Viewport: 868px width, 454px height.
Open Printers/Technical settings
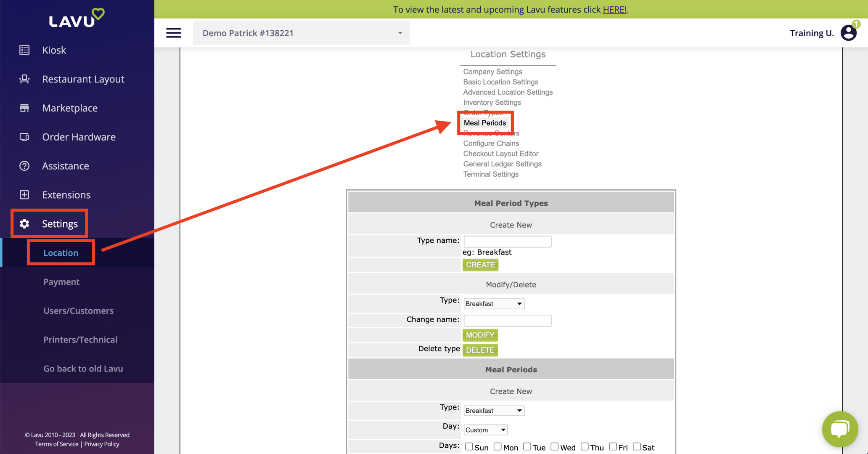80,340
